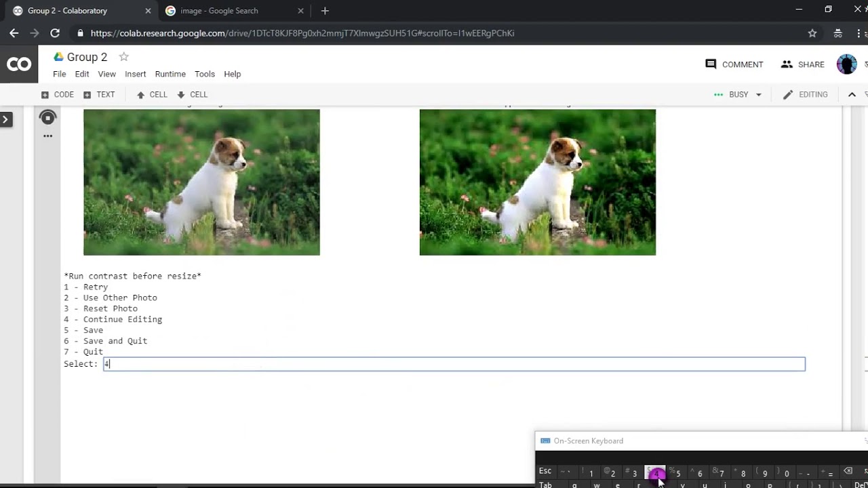
Task: Open the Google Drive icon beside Group 2
Action: click(58, 57)
